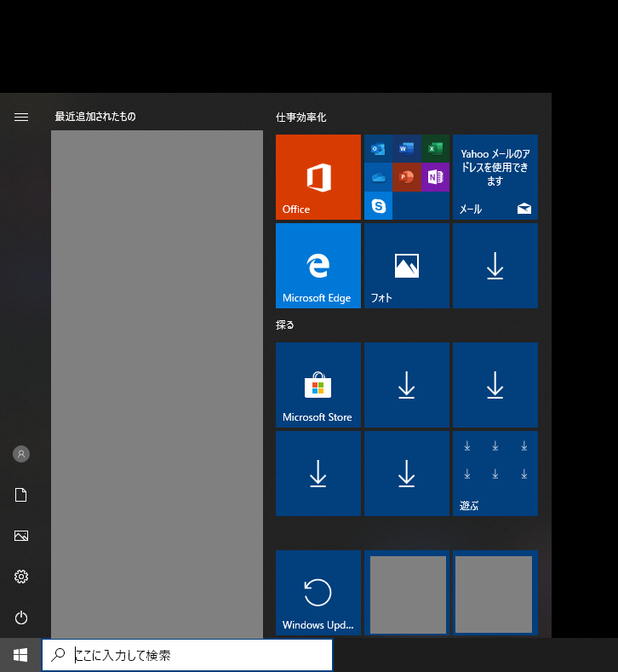Open the OneNote small tile

[435, 177]
